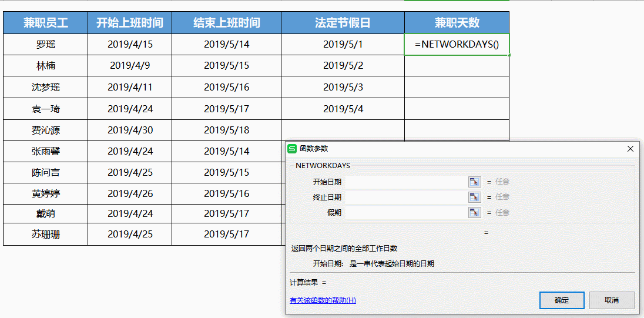The image size is (644, 318).
Task: Click range selector icon for 开始日期 field
Action: coord(474,182)
